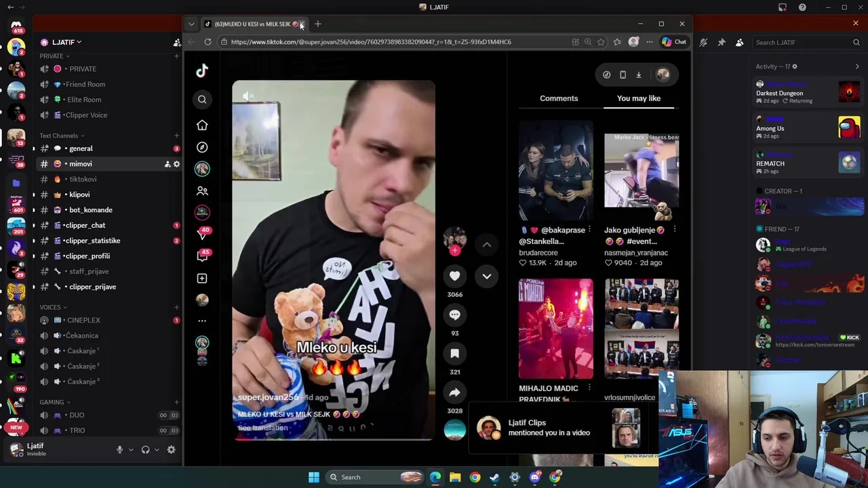
Task: Open edit channel gear for mimovi
Action: pos(176,164)
